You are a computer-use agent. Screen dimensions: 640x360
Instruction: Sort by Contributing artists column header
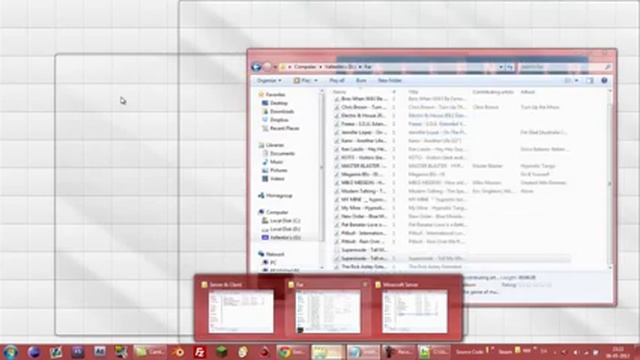493,92
